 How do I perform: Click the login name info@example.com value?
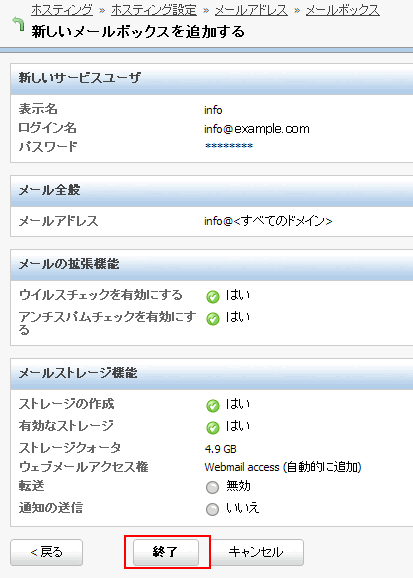coord(257,129)
